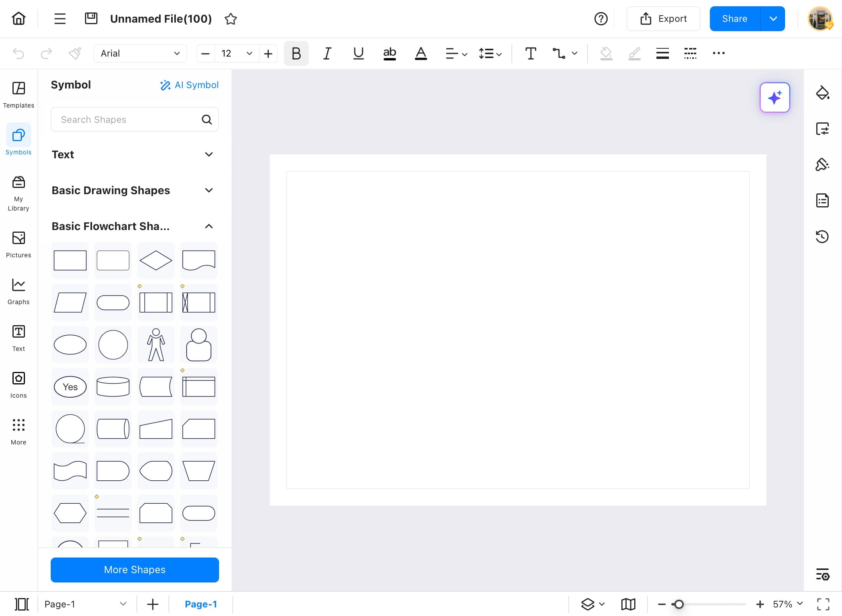Image resolution: width=842 pixels, height=616 pixels.
Task: Click the Format Painter brush icon
Action: point(74,53)
